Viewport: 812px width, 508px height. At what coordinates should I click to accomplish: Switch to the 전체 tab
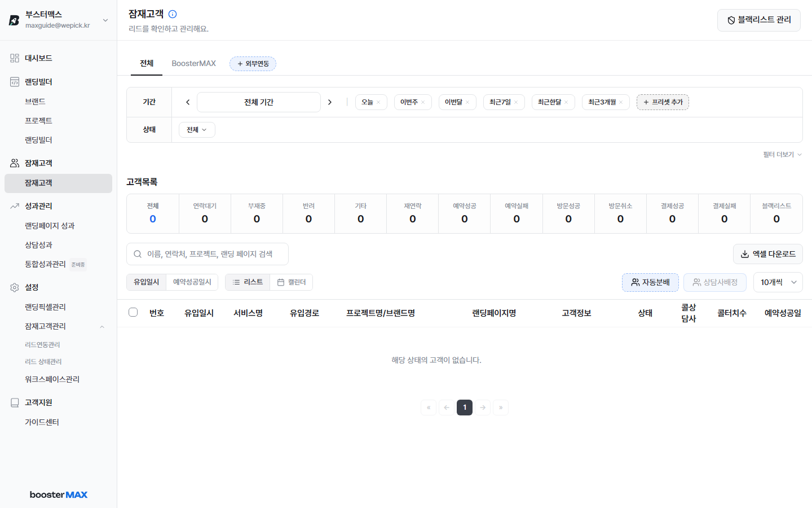[x=147, y=63]
